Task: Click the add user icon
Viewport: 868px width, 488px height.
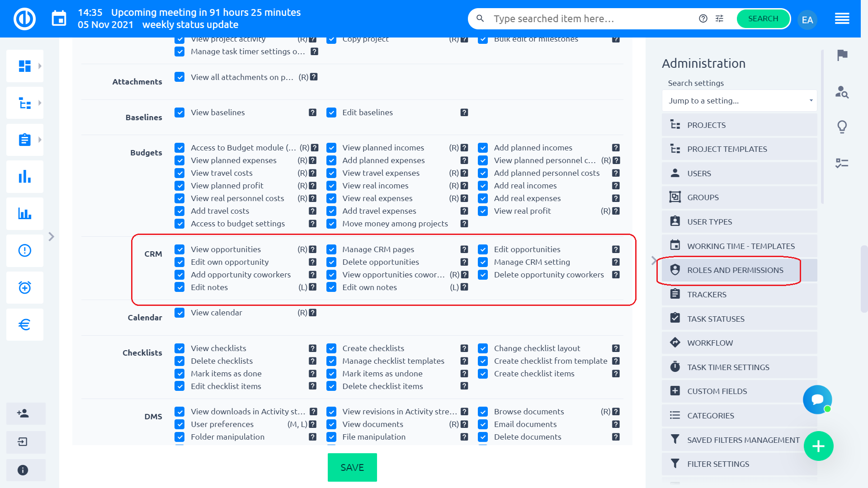Action: pos(23,413)
